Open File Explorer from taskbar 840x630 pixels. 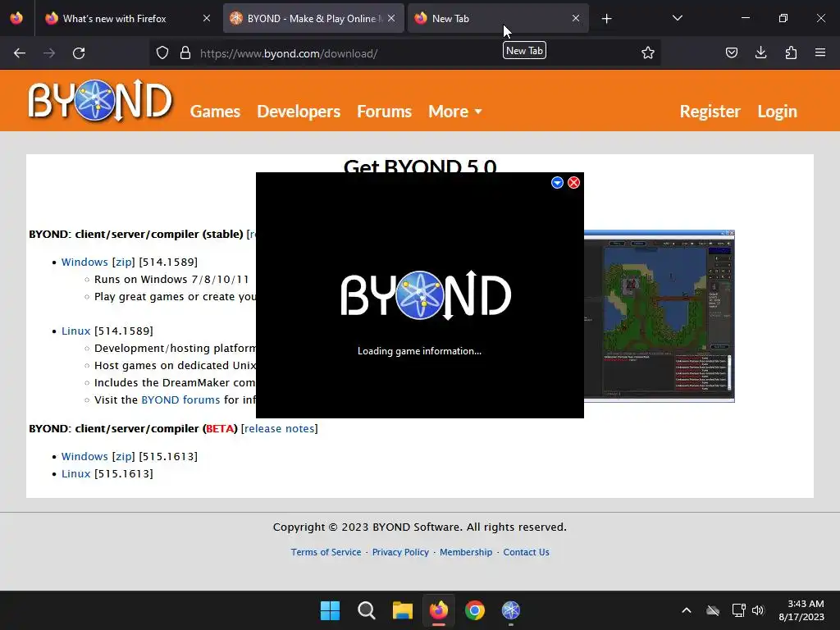click(x=402, y=610)
